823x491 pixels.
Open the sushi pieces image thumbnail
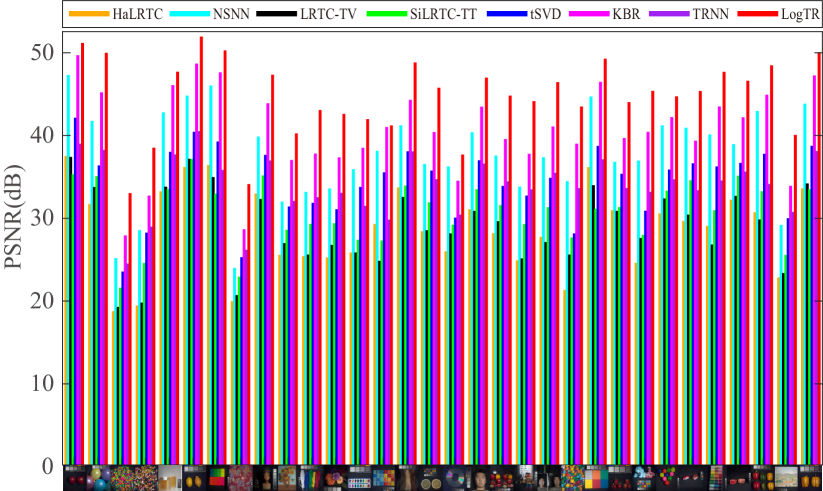tap(692, 478)
